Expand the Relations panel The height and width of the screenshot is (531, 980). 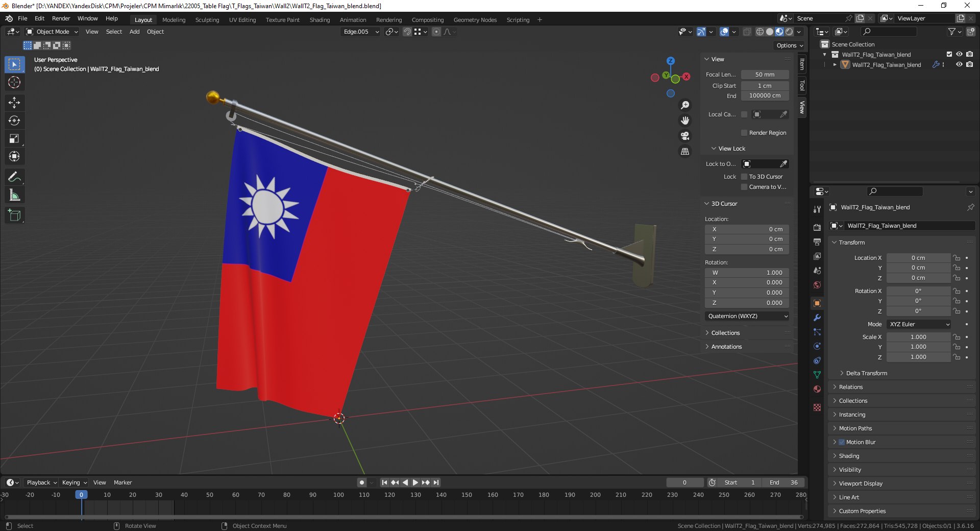click(850, 387)
